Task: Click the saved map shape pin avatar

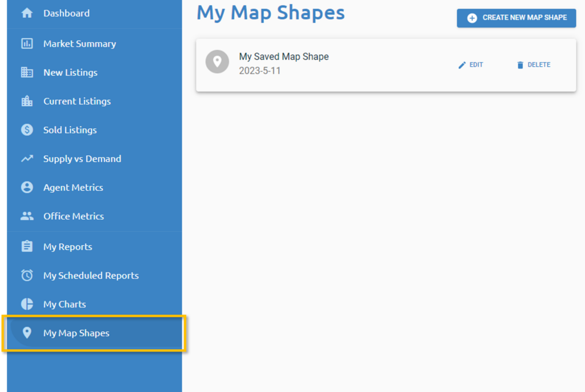Action: pos(217,62)
